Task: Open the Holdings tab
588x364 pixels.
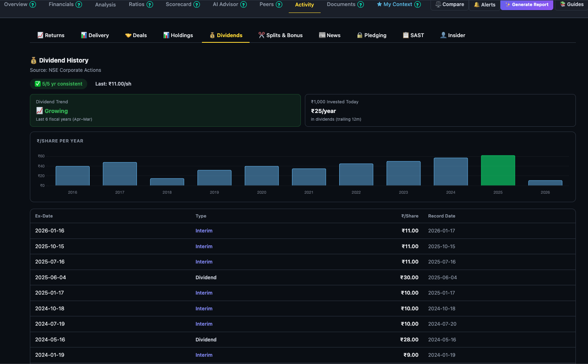Action: (178, 35)
